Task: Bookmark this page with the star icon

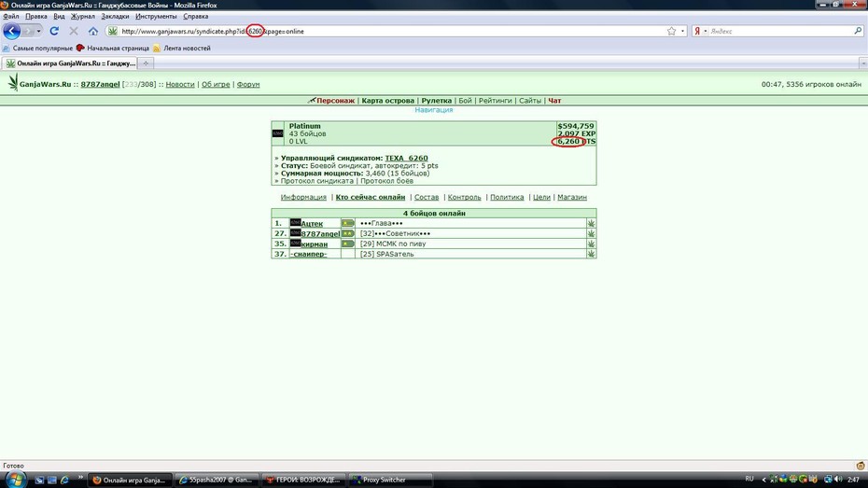Action: pyautogui.click(x=671, y=31)
